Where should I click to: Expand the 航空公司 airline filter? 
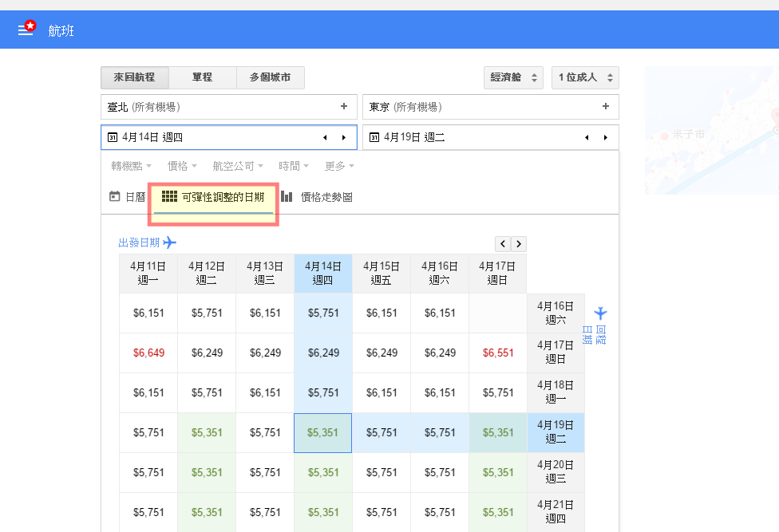238,166
